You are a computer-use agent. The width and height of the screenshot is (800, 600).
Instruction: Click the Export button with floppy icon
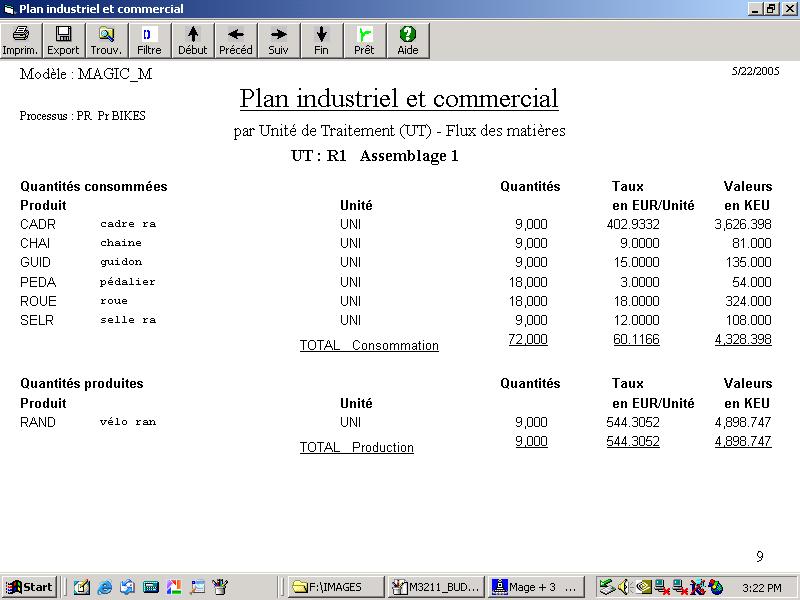click(63, 40)
